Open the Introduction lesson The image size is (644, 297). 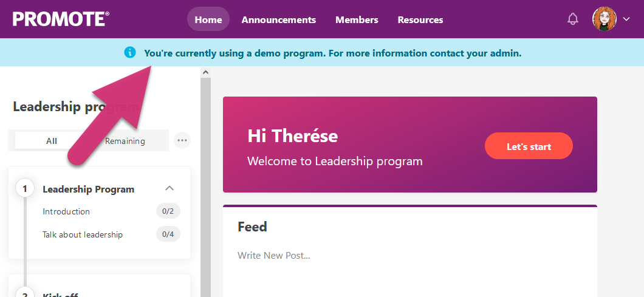tap(66, 211)
